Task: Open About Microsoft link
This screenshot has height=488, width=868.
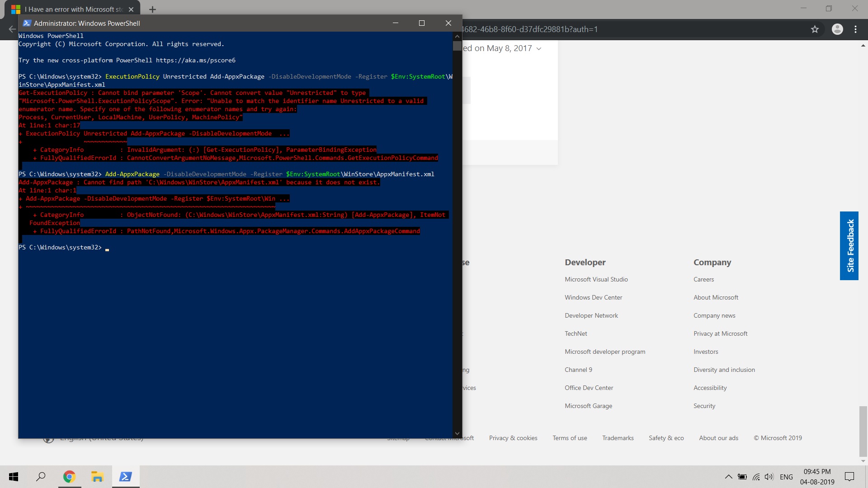Action: [716, 297]
